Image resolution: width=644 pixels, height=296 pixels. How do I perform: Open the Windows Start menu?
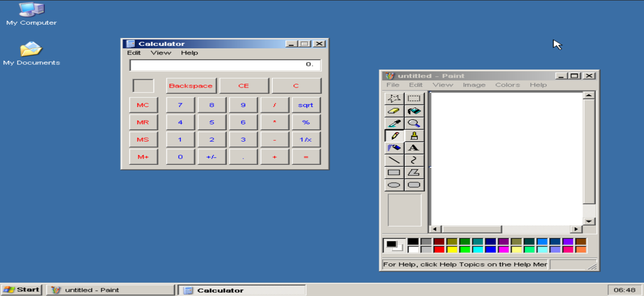tap(22, 290)
